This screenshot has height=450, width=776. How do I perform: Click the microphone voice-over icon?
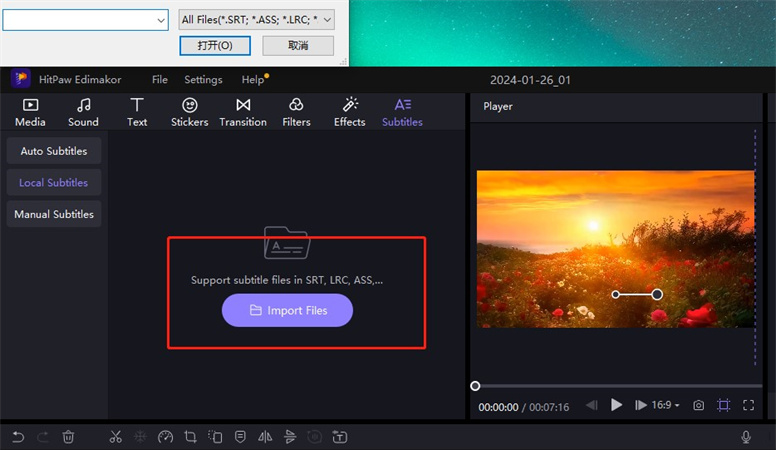(746, 437)
